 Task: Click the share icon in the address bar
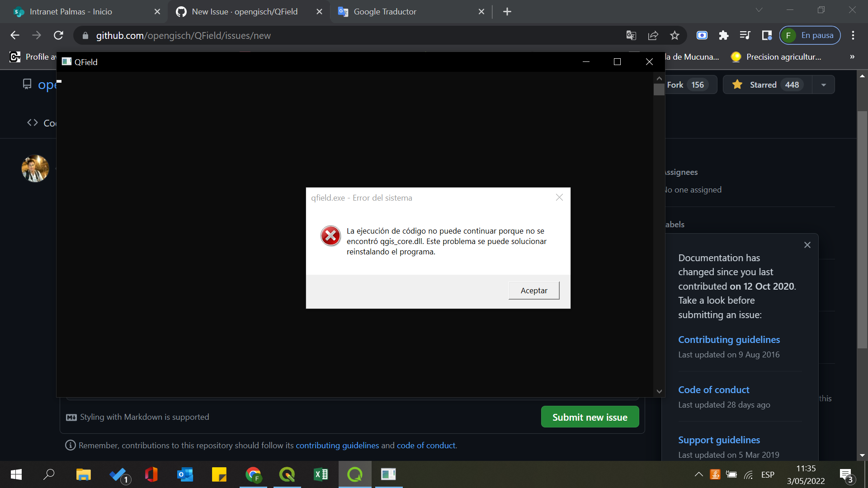tap(653, 35)
